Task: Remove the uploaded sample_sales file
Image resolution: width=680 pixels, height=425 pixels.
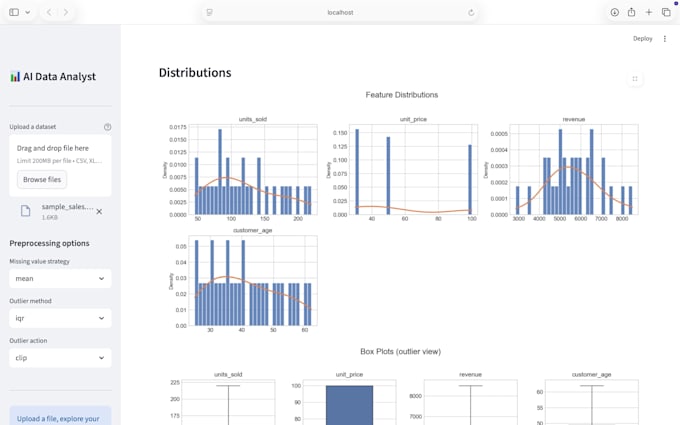Action: tap(99, 212)
